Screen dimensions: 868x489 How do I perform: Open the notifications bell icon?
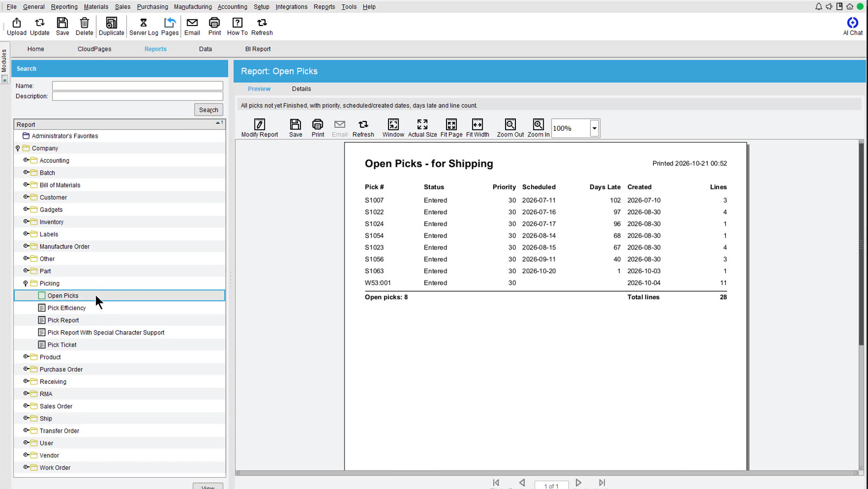(x=819, y=7)
